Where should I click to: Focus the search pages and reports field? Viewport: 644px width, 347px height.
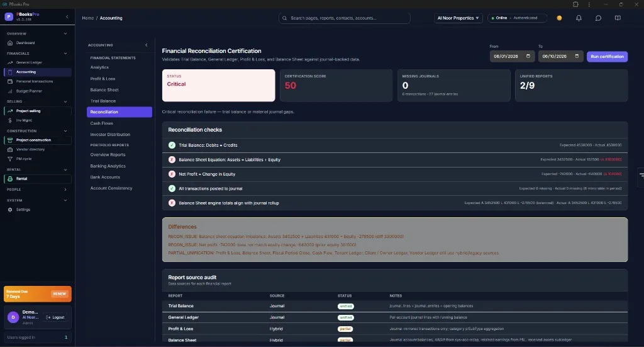[344, 18]
